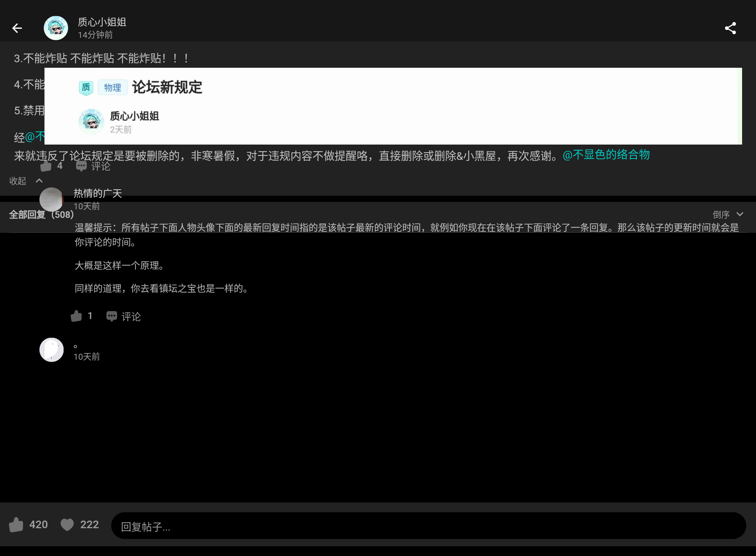Open 评论 under 热情的广天's reply
Image resolution: width=756 pixels, height=556 pixels.
tap(123, 316)
